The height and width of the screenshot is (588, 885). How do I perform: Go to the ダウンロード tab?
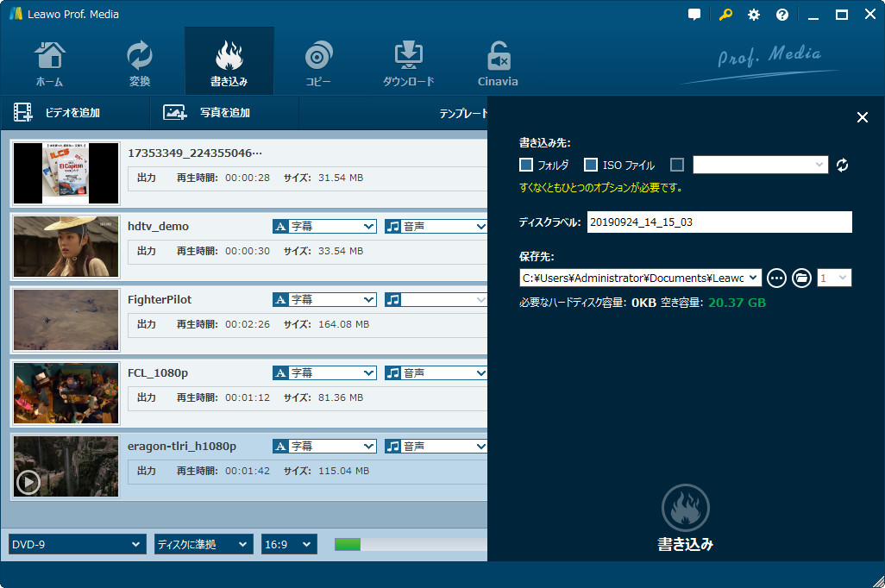tap(408, 62)
